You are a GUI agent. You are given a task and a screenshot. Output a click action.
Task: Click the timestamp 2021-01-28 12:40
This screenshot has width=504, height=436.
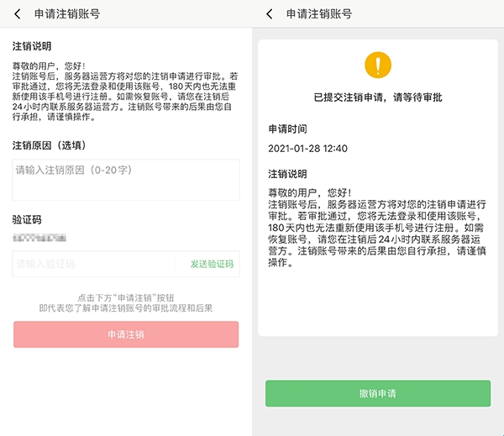pos(307,149)
